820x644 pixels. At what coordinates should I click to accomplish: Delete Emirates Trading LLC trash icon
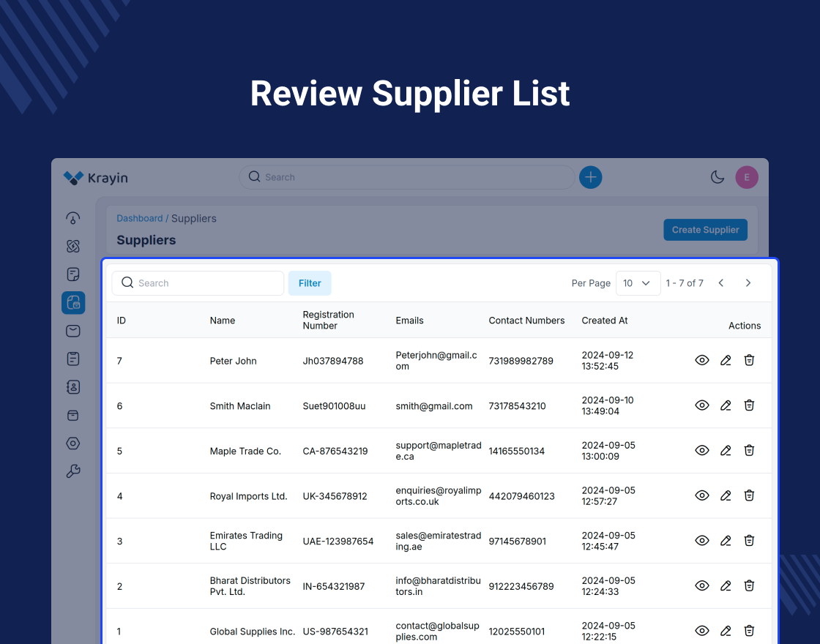[750, 541]
